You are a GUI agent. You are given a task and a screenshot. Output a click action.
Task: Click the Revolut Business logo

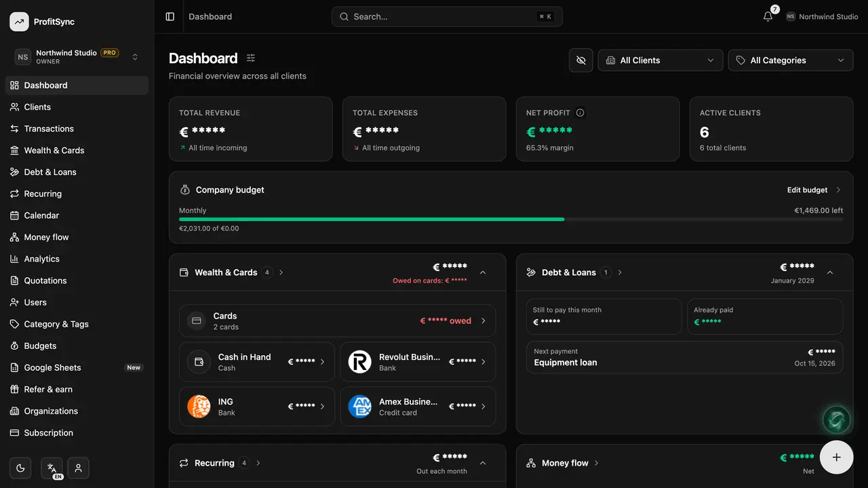coord(359,362)
